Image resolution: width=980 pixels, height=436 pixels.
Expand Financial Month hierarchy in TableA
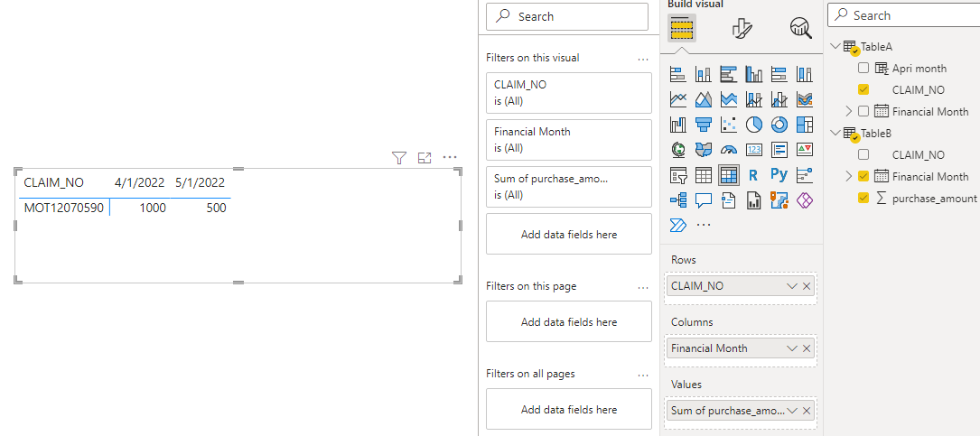pos(849,111)
